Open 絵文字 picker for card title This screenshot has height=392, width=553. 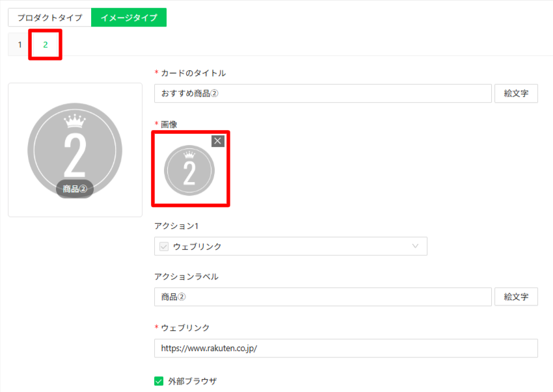tap(516, 94)
